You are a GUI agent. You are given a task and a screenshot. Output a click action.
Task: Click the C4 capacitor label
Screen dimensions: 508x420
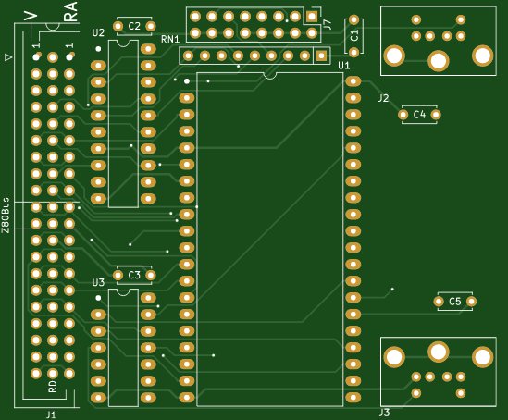click(x=419, y=115)
